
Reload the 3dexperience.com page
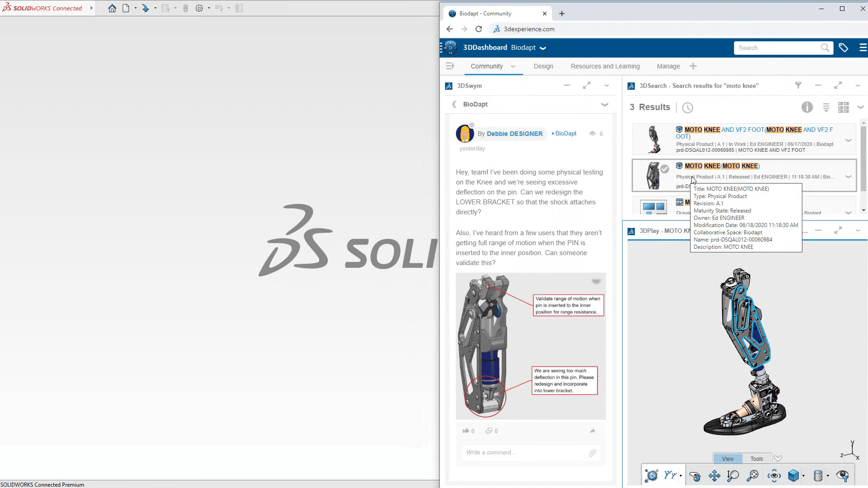[x=479, y=29]
